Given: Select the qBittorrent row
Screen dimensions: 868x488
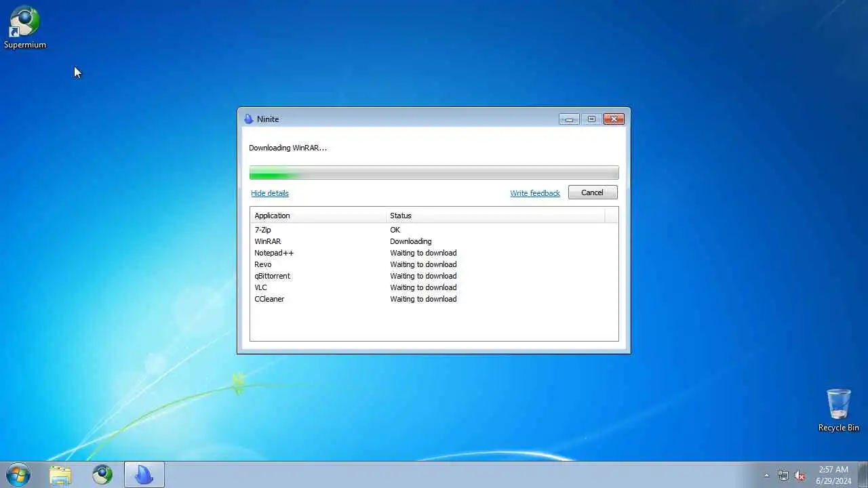Looking at the screenshot, I should 434,276.
